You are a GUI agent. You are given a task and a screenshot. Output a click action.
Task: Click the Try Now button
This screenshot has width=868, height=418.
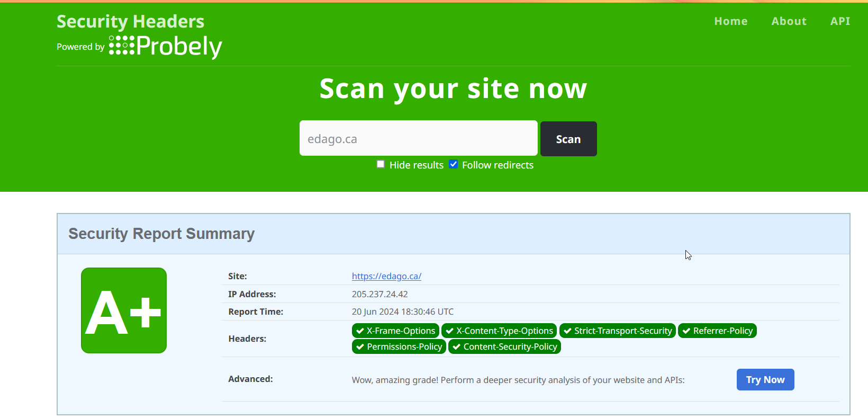click(x=765, y=379)
